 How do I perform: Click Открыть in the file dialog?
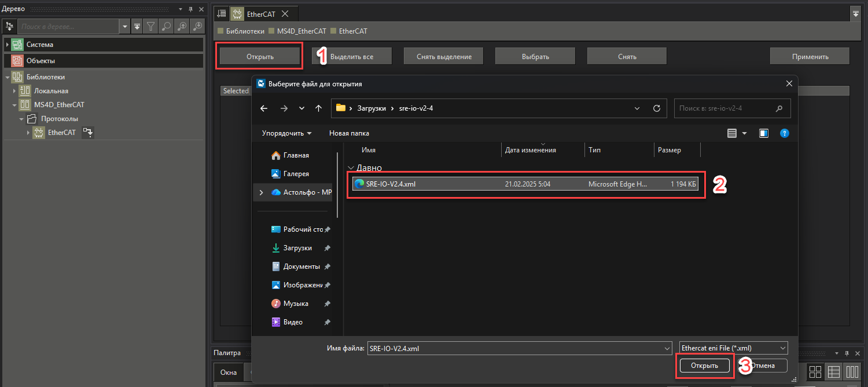(x=704, y=366)
